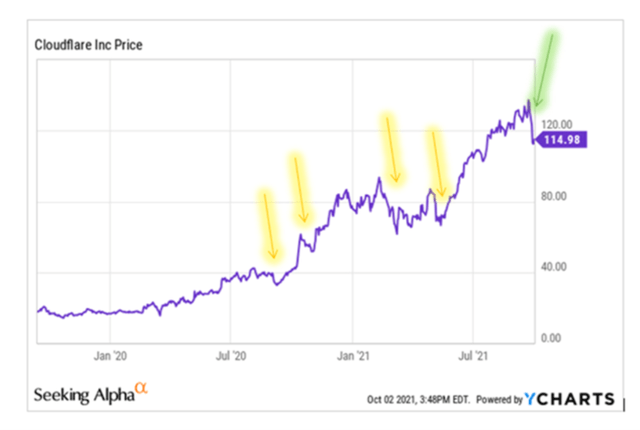Click the Powered by text
This screenshot has height=430, width=640.
(x=499, y=399)
